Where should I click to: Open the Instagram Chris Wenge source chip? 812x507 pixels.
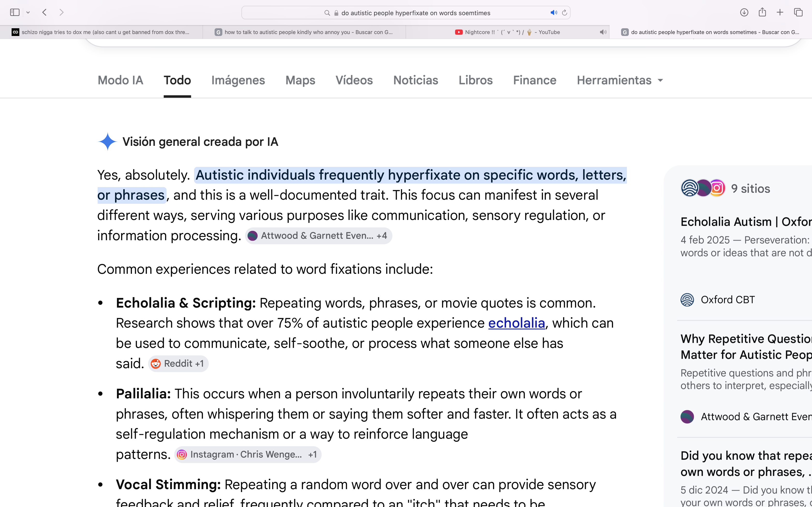pyautogui.click(x=248, y=454)
